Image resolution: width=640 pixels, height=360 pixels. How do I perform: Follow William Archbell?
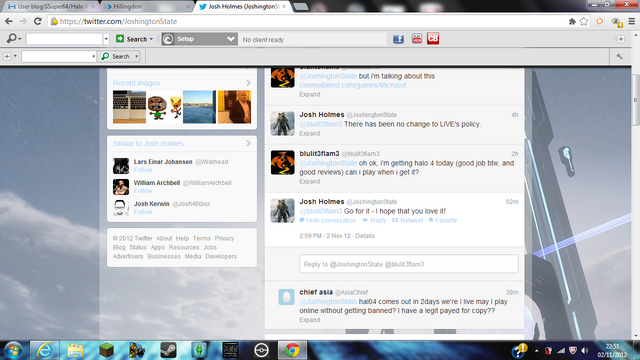tap(143, 191)
